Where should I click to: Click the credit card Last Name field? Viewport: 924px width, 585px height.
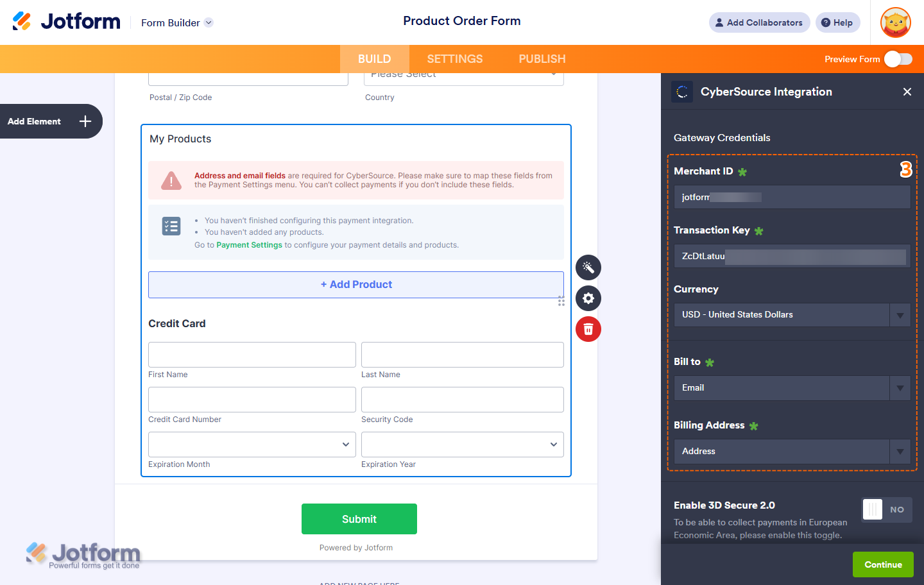point(463,355)
